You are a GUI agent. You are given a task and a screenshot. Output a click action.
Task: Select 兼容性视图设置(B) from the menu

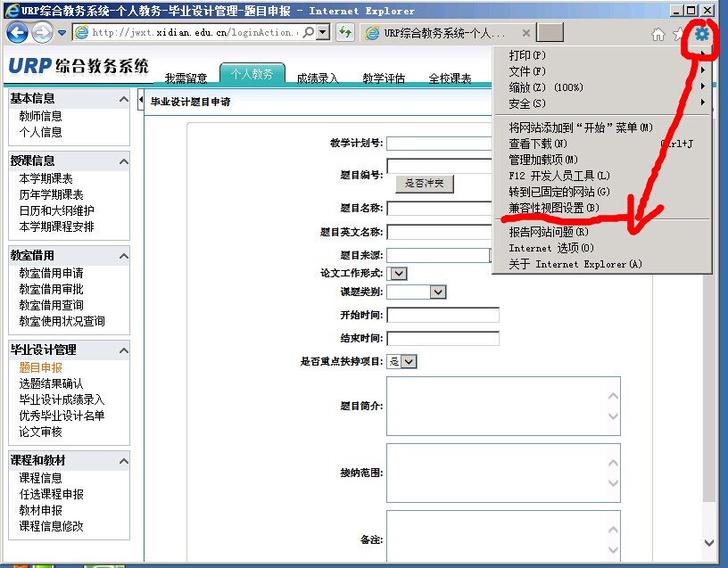(553, 208)
